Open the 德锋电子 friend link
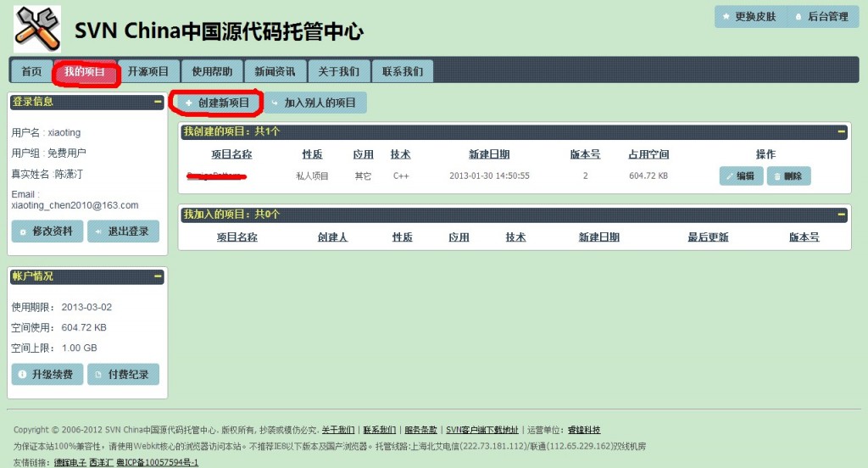The height and width of the screenshot is (468, 868). click(x=70, y=462)
